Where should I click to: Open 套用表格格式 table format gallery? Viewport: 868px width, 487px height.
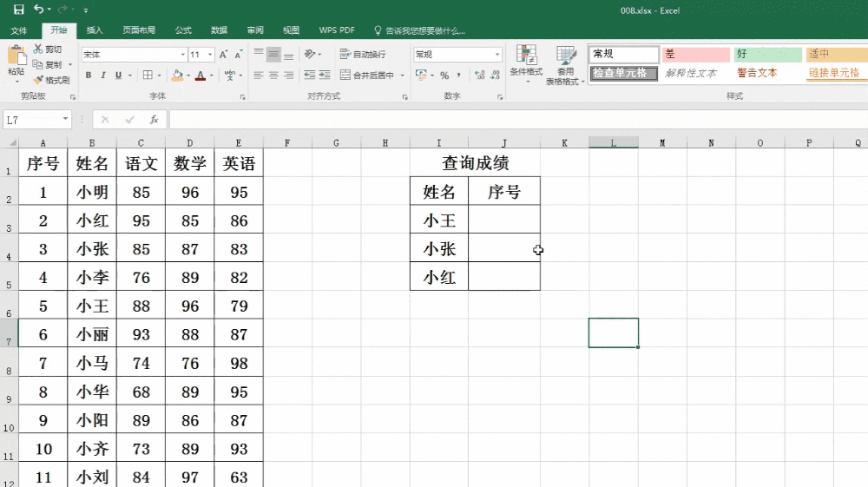click(565, 65)
